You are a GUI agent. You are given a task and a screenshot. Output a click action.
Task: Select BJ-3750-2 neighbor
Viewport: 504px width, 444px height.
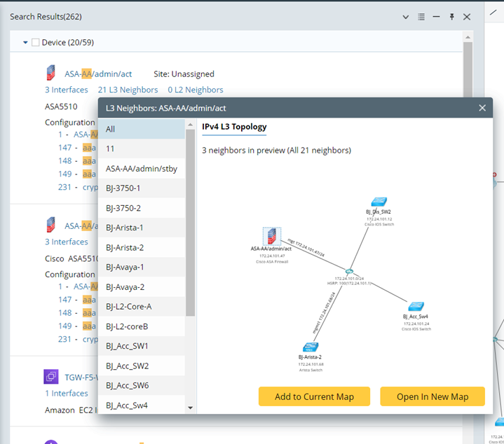pyautogui.click(x=142, y=208)
